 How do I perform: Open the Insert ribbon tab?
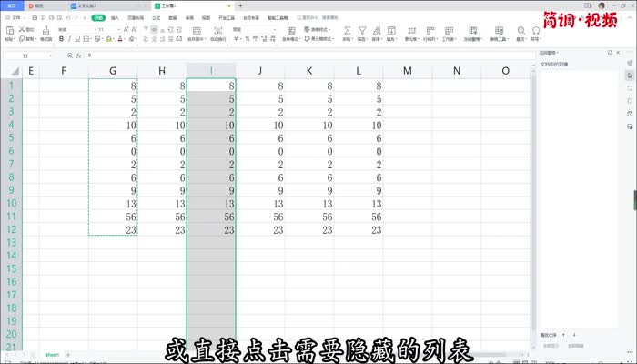tap(115, 17)
